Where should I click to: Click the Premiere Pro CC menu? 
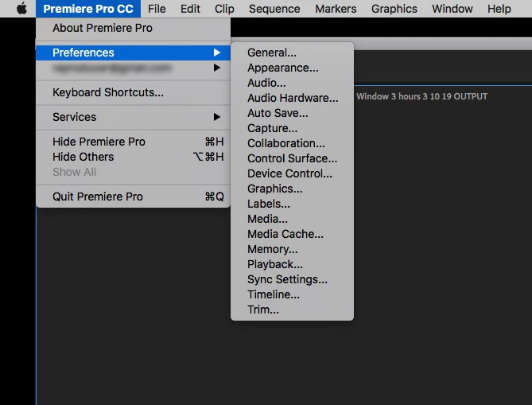pyautogui.click(x=88, y=9)
